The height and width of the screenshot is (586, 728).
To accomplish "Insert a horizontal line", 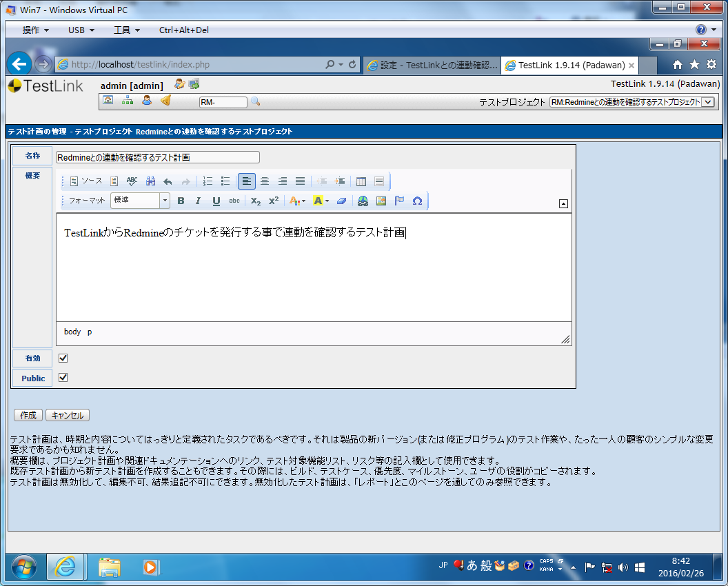I will coord(379,181).
